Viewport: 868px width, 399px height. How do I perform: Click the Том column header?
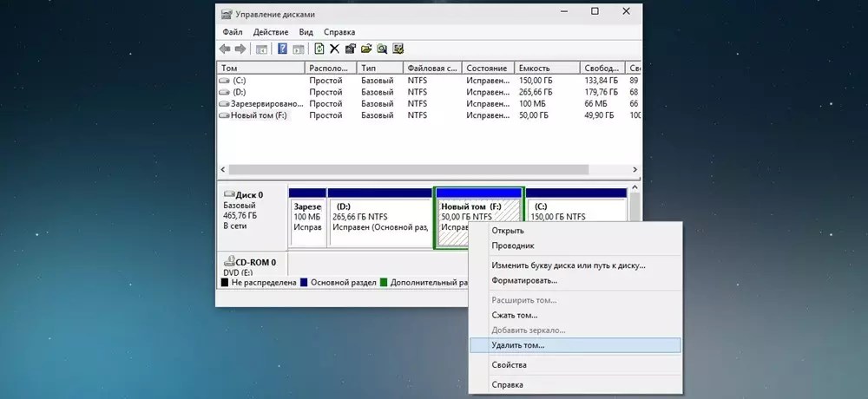click(260, 68)
